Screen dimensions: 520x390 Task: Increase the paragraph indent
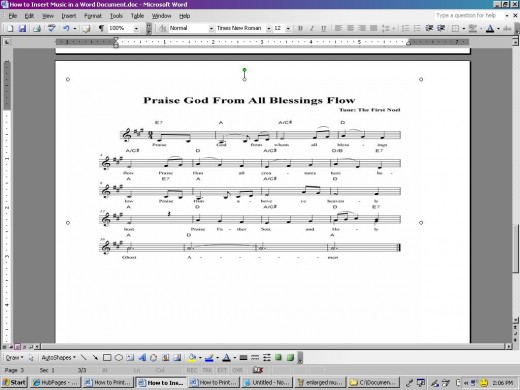point(441,28)
